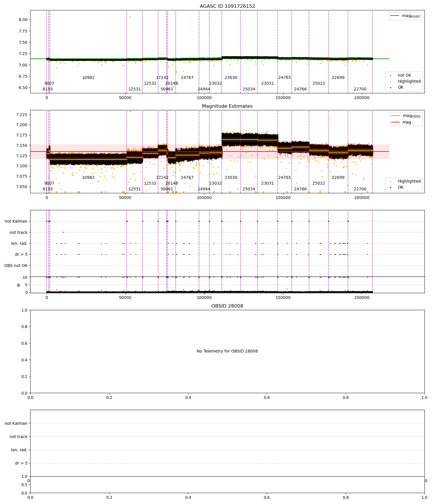Click OBSID label 23031 in Magnitude Estimates plot
The width and height of the screenshot is (432, 504).
268,183
